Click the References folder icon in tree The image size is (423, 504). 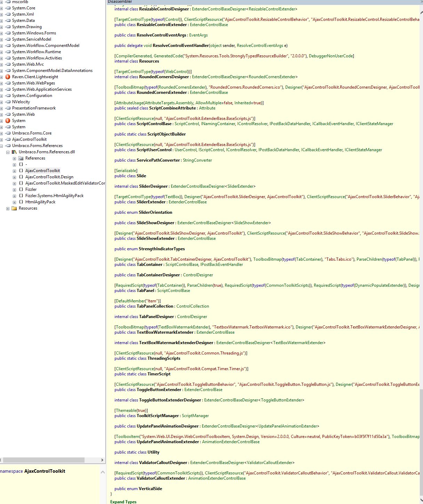tap(21, 158)
